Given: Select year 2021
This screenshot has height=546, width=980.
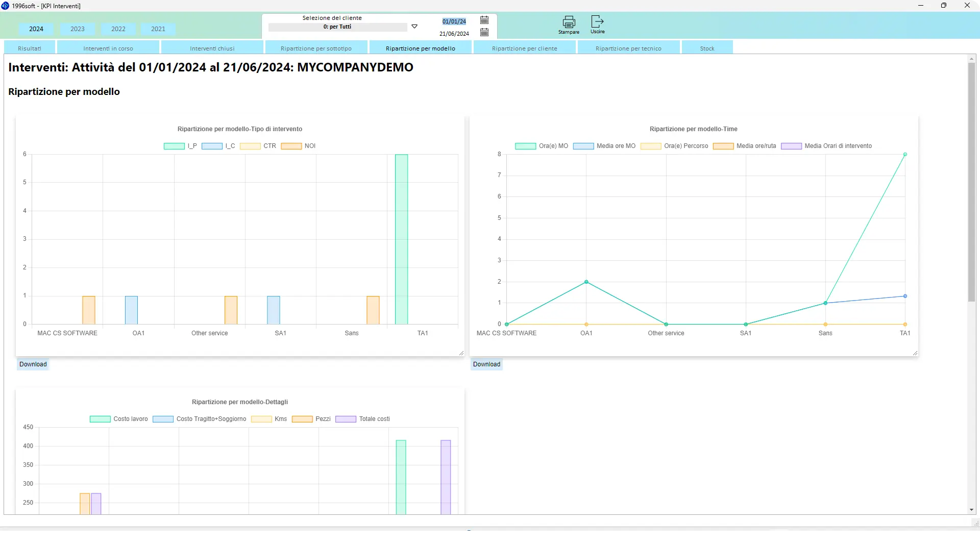Looking at the screenshot, I should tap(158, 29).
